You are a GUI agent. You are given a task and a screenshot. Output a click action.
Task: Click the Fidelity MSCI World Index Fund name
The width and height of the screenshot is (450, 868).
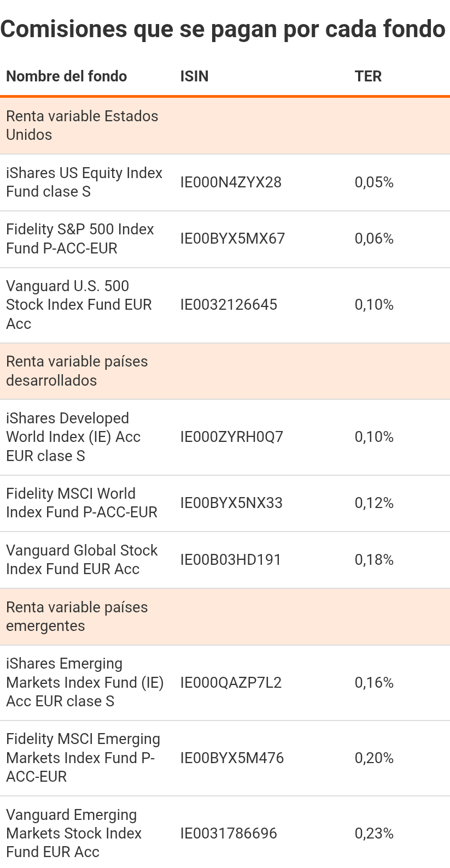[x=81, y=503]
